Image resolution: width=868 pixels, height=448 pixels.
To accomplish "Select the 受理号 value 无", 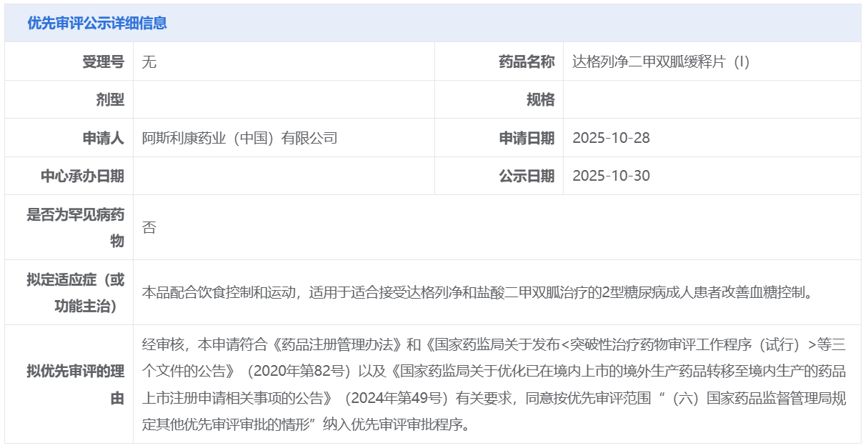I will tap(149, 61).
